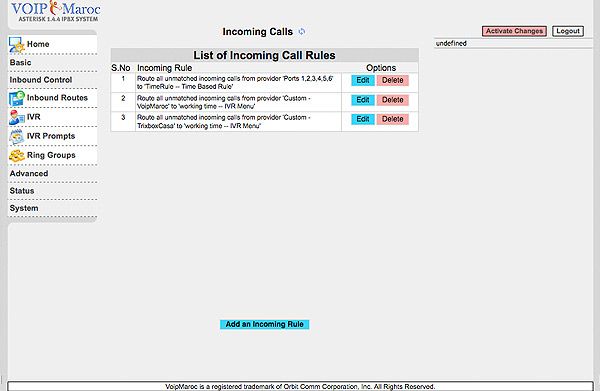Viewport: 600px width, 391px height.
Task: Open the Ring Groups page
Action: 51,155
